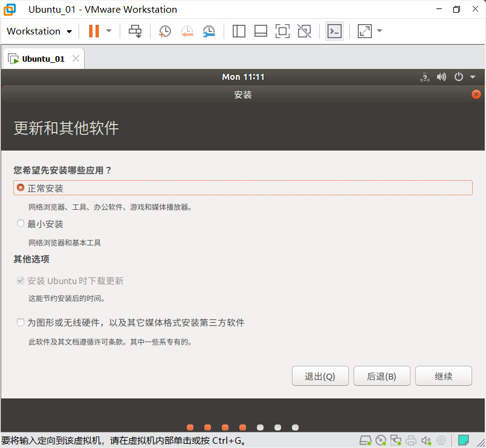Open the Ubuntu volume indicator

tap(441, 77)
